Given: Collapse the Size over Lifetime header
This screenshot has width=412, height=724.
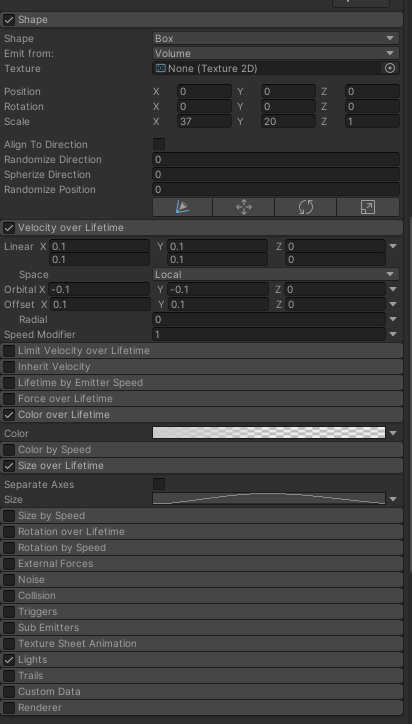Looking at the screenshot, I should (x=201, y=466).
